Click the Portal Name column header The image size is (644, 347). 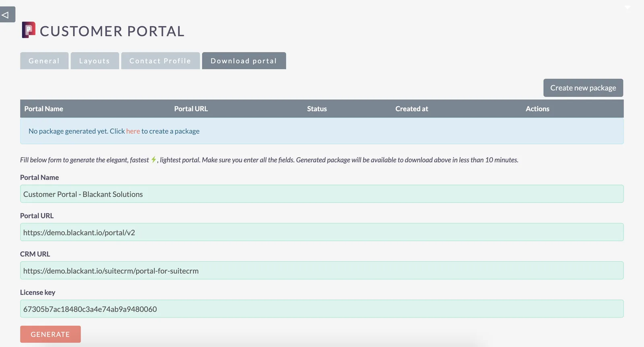pyautogui.click(x=43, y=109)
